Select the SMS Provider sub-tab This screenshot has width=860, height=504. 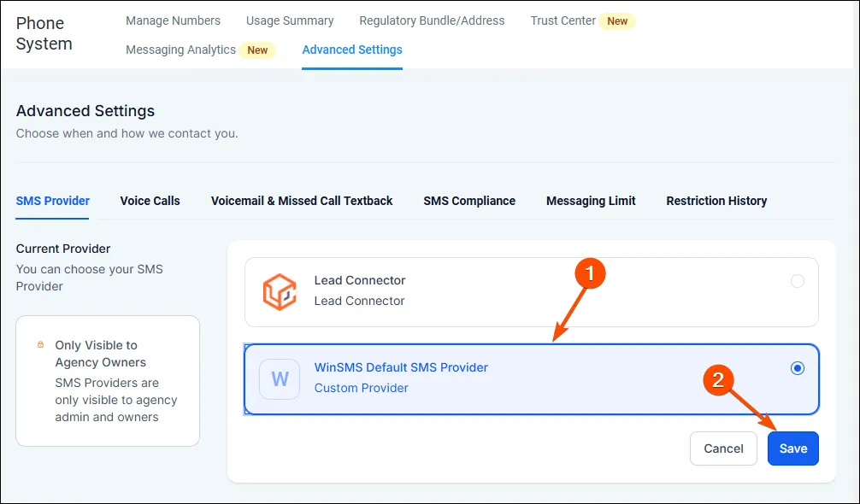pyautogui.click(x=53, y=201)
